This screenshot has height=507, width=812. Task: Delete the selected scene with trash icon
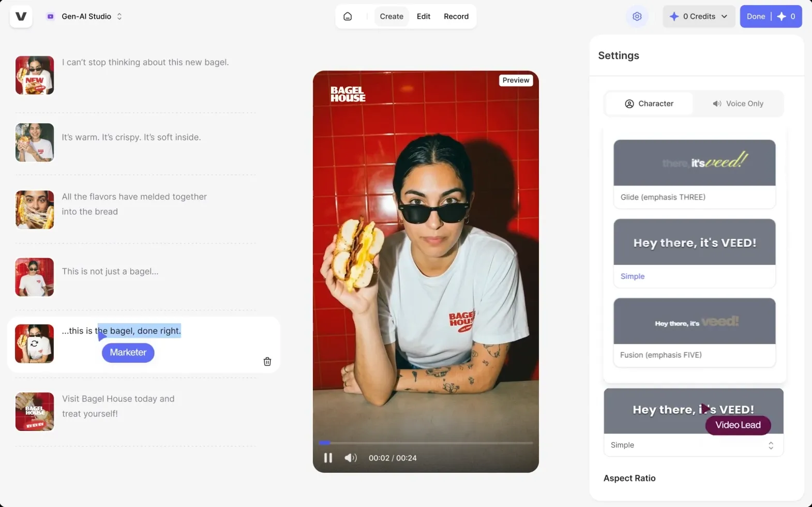click(267, 362)
